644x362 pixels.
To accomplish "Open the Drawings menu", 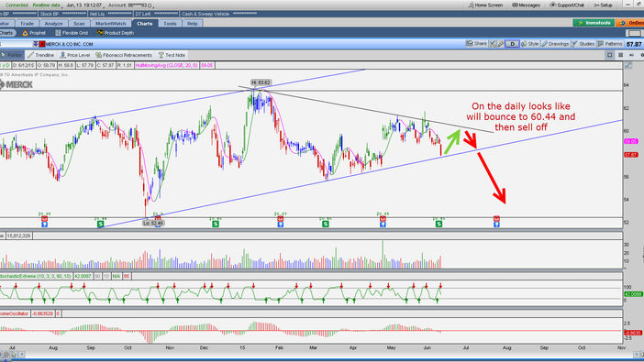I will click(x=556, y=43).
